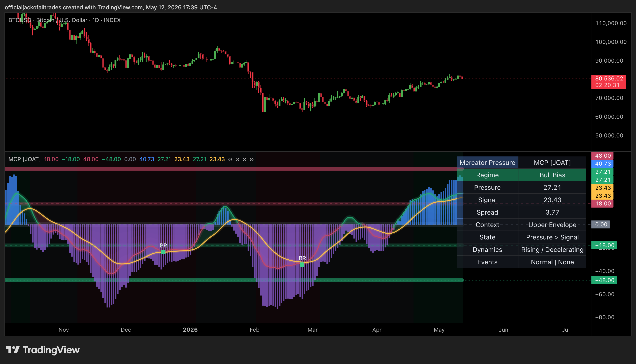
Task: Click the Context row label in the table
Action: [487, 225]
